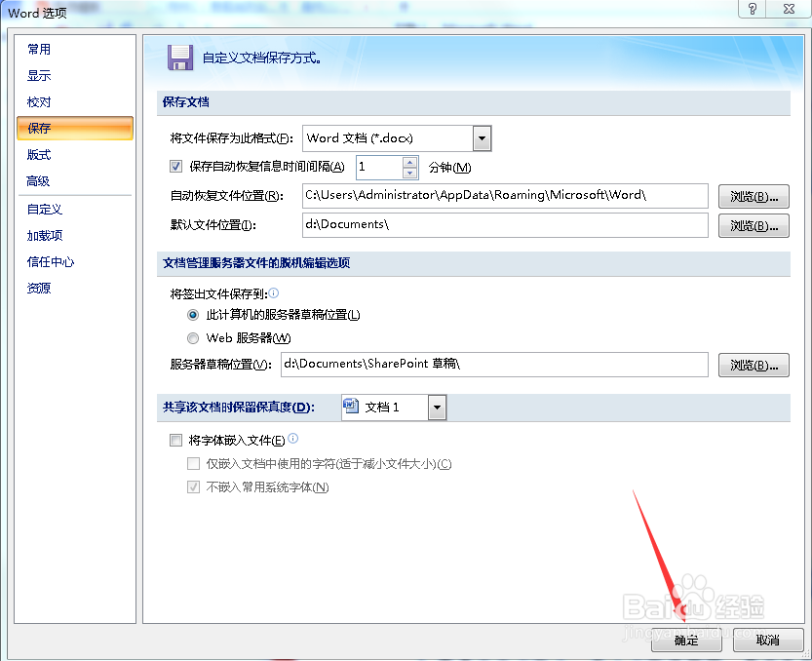Select 此计算机的服务器草稿位置 radio button
This screenshot has width=812, height=661.
(193, 315)
